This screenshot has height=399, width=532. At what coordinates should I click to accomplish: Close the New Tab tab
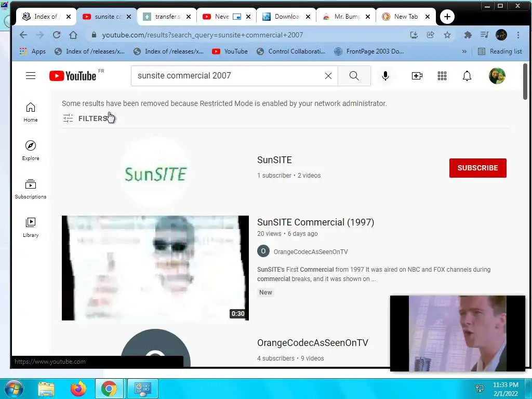point(428,17)
